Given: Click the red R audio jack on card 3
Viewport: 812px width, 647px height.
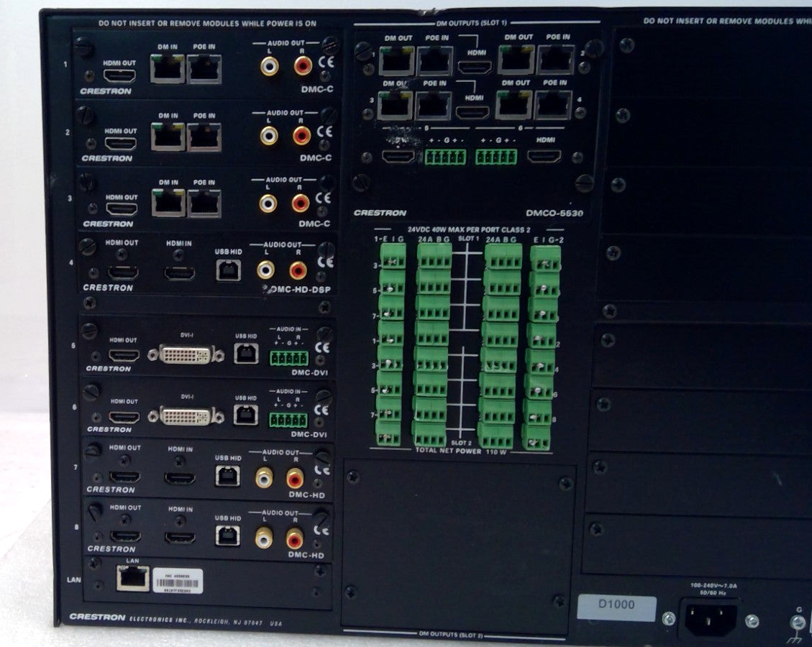Looking at the screenshot, I should [301, 203].
